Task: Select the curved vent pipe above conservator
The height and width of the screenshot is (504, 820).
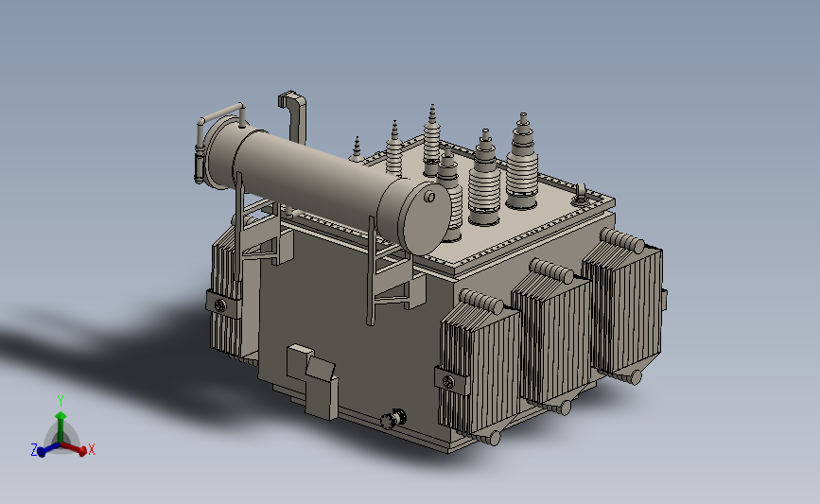Action: 294,116
